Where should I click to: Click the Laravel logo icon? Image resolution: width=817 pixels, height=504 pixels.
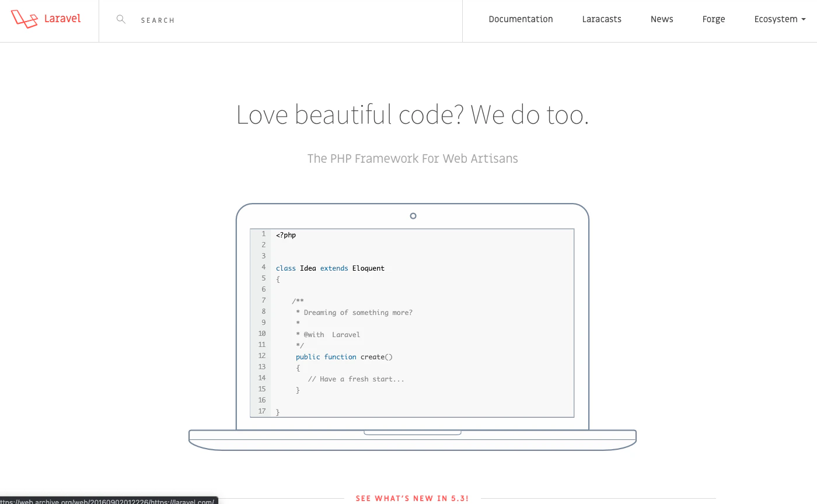(x=24, y=19)
